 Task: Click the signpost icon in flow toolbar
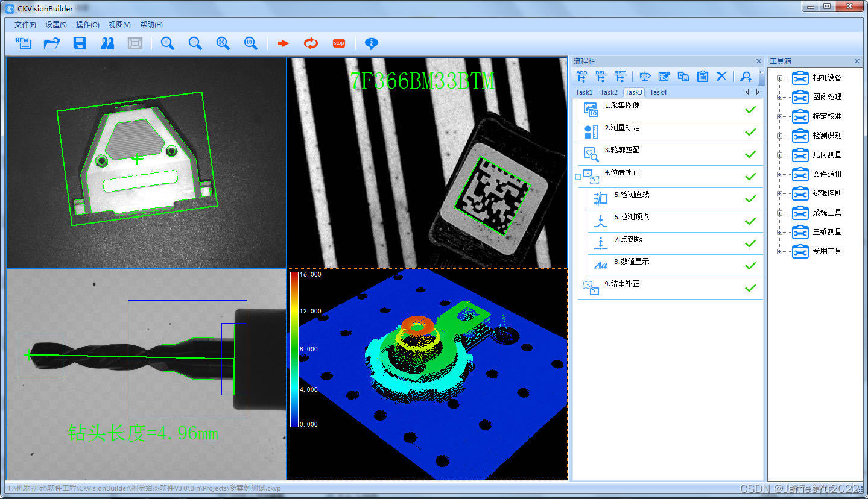pos(645,77)
